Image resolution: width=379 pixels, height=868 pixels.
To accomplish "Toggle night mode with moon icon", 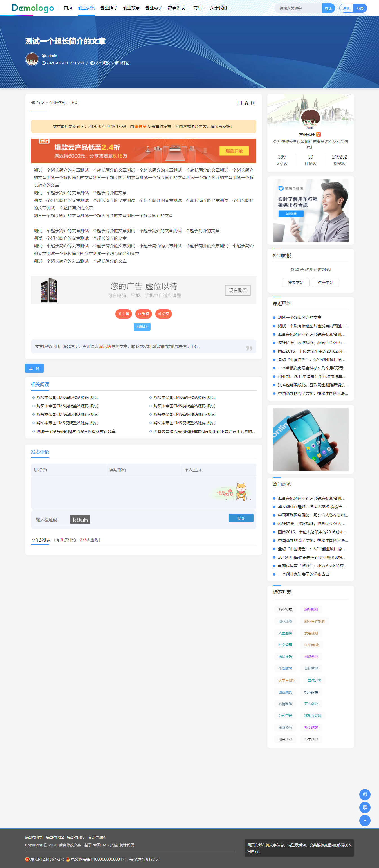I will tap(365, 795).
